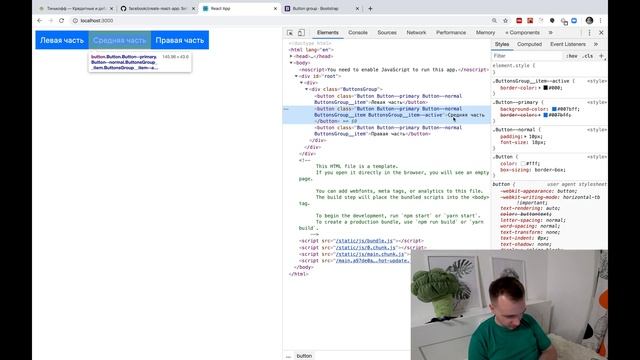Expand border-color shorthand in ButtonsGroup__item--active
This screenshot has height=360, width=640.
tap(540, 88)
